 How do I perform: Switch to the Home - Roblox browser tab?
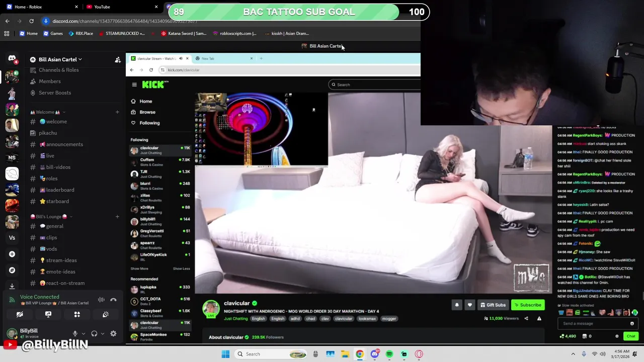pos(43,7)
